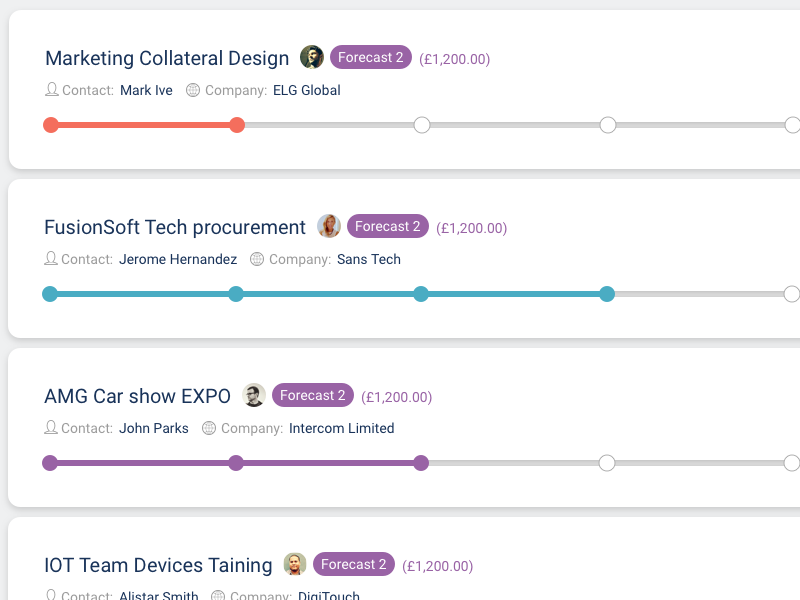Click second red stage dot on Marketing pipeline
The height and width of the screenshot is (600, 800).
click(x=237, y=125)
